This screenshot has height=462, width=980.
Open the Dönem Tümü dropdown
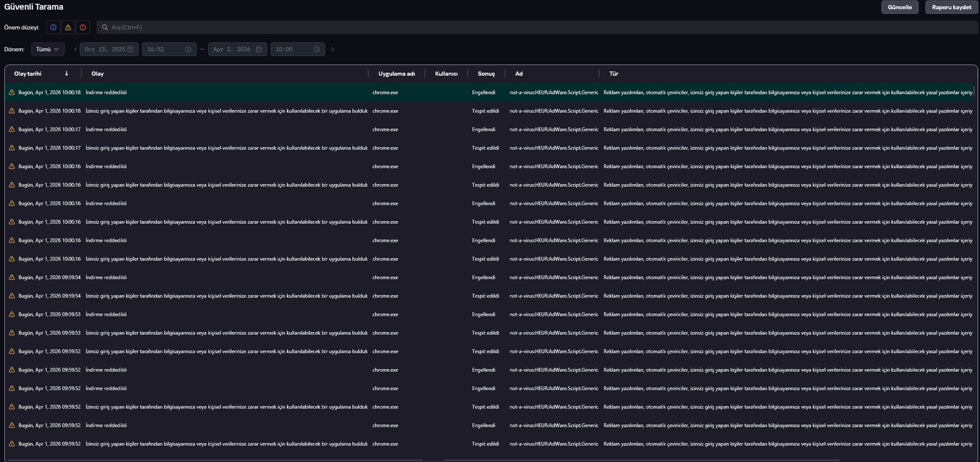(47, 49)
